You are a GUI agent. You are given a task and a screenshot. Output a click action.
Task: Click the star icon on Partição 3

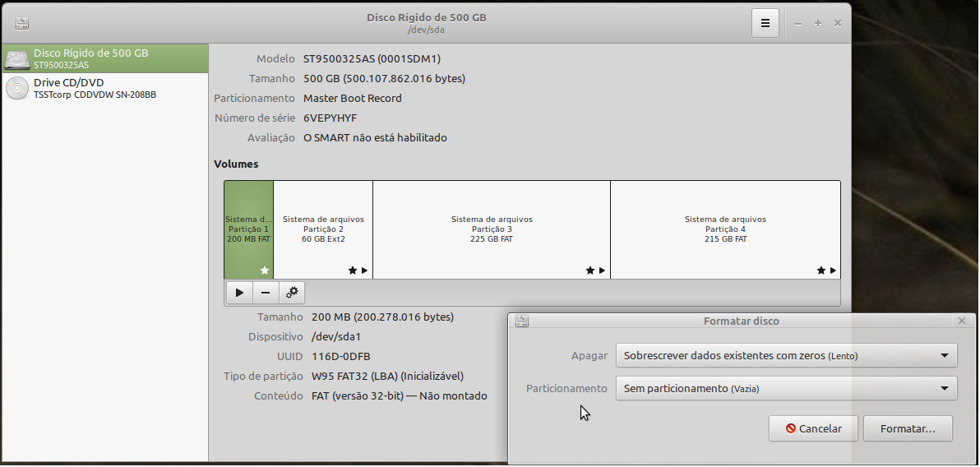click(x=590, y=270)
